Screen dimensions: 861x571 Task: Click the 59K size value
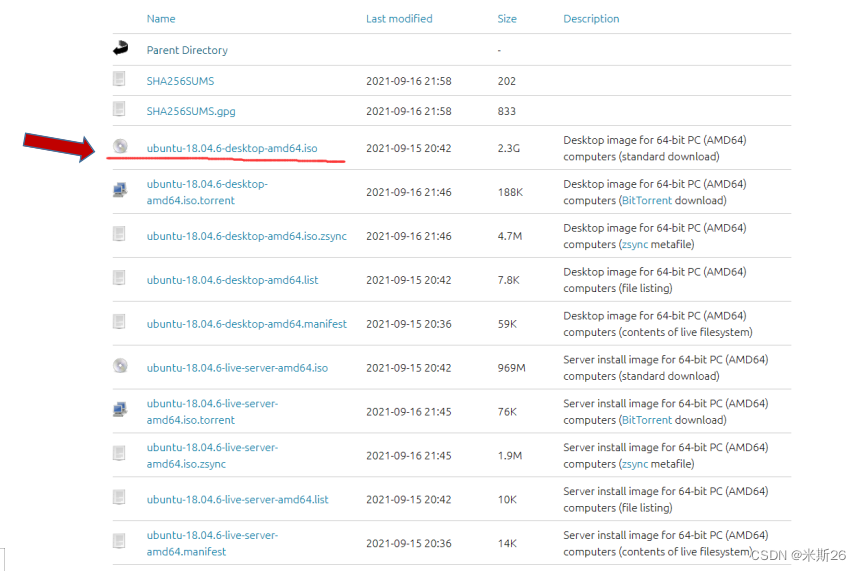(507, 324)
